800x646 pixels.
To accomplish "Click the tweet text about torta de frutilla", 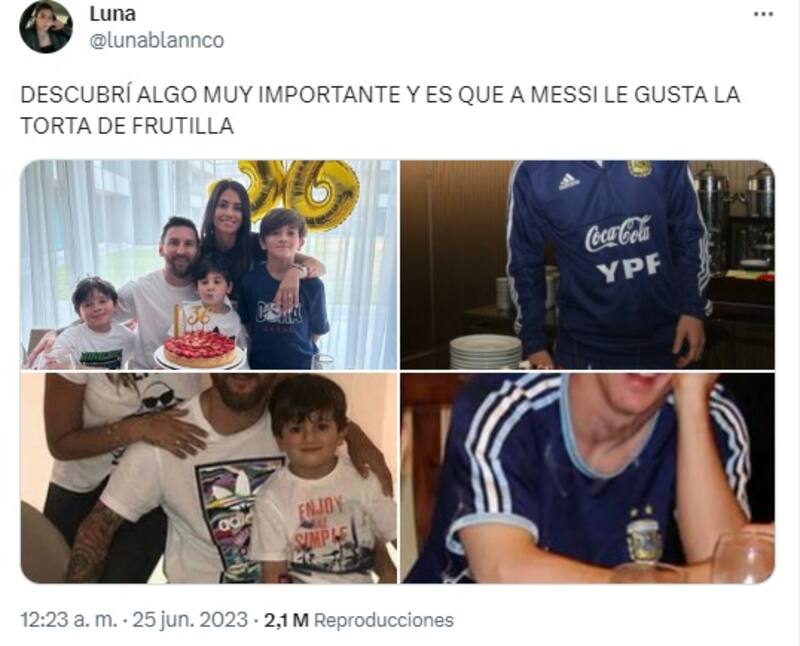I will (380, 110).
